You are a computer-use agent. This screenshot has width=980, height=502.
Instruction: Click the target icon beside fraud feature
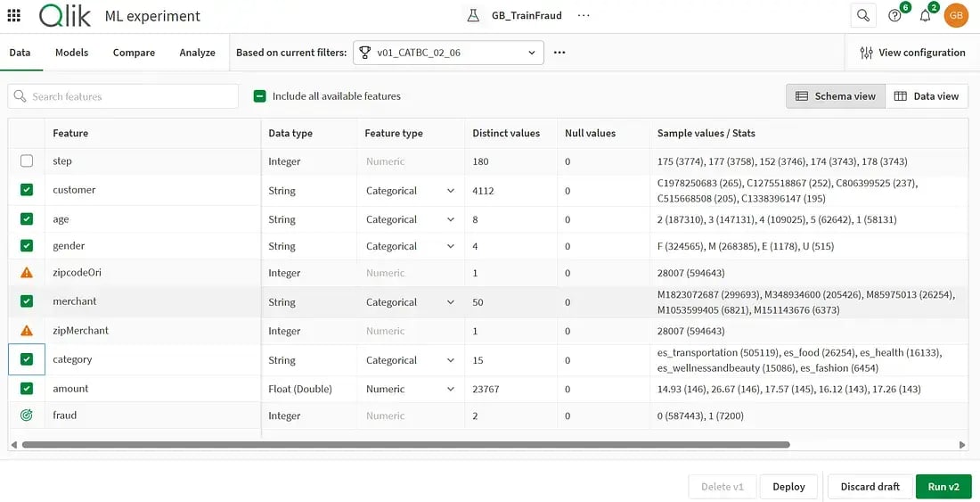(x=27, y=416)
